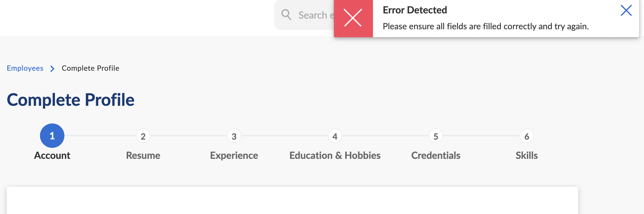Switch to the Resume step

point(143,155)
